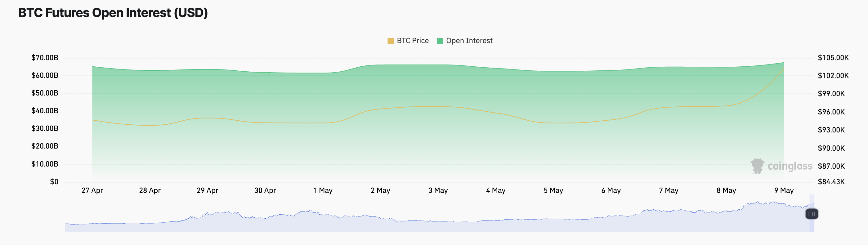
Task: Click the 9 May date label
Action: pyautogui.click(x=784, y=190)
